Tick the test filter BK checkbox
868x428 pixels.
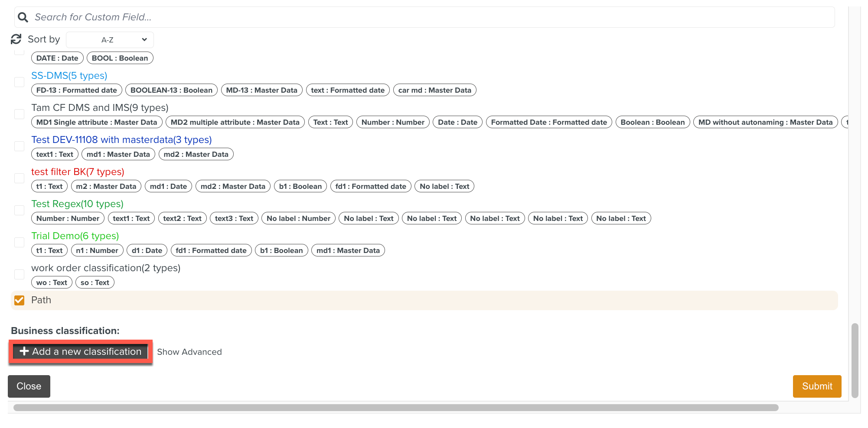[20, 178]
